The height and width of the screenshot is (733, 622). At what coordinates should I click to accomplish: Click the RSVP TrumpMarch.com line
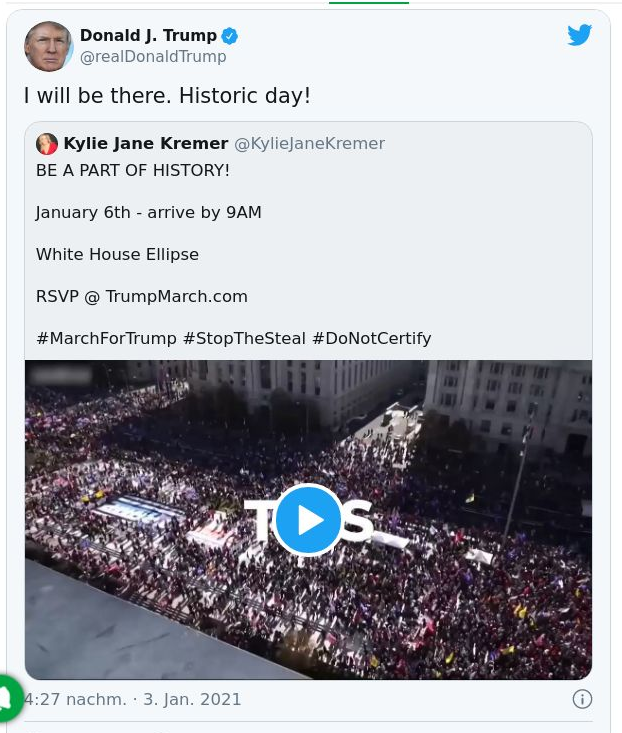pos(141,296)
